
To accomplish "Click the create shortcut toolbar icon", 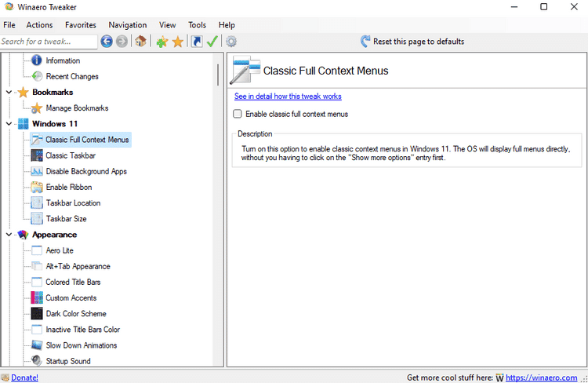I will 197,42.
